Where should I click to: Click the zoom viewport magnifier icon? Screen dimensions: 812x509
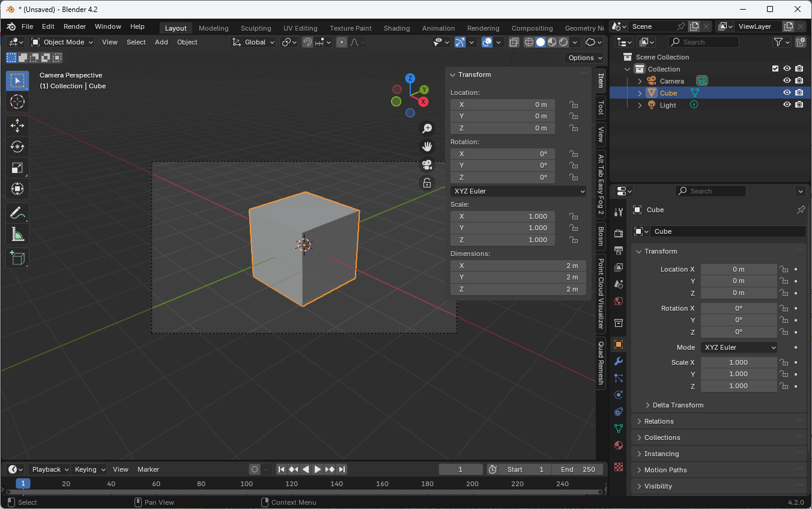click(427, 128)
